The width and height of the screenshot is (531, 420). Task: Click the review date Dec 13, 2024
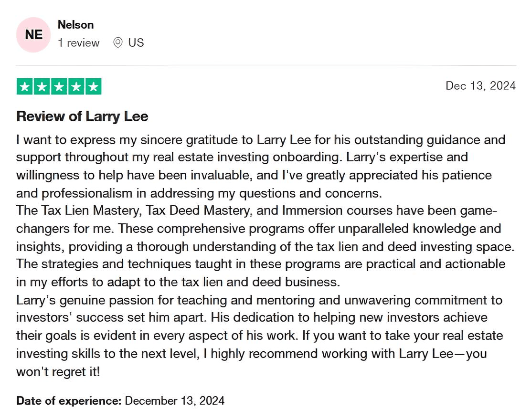480,85
